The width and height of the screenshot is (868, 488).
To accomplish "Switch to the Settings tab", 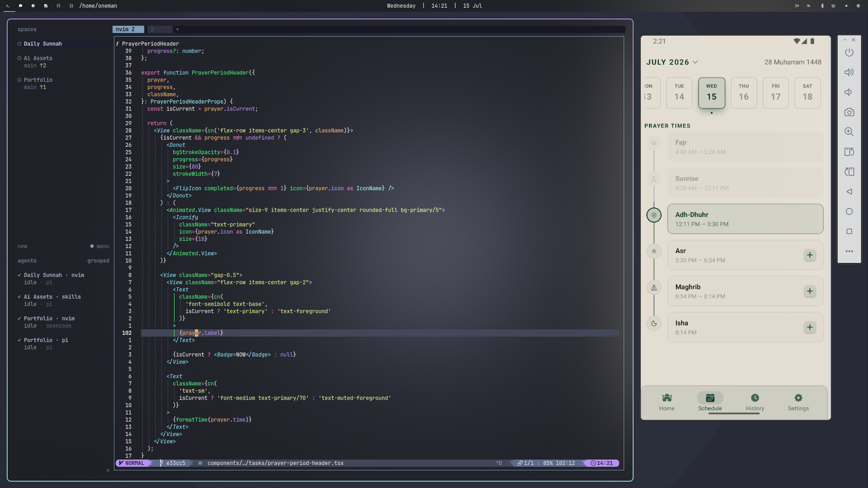I will coord(798,402).
